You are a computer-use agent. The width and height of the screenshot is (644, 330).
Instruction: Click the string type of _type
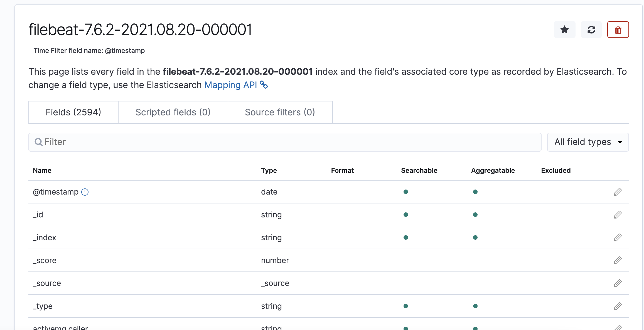click(271, 306)
